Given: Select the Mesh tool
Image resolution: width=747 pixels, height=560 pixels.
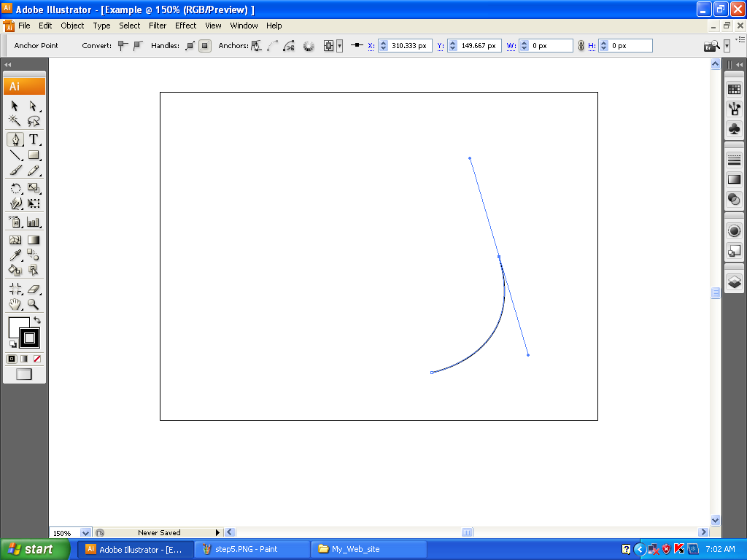Looking at the screenshot, I should [15, 240].
